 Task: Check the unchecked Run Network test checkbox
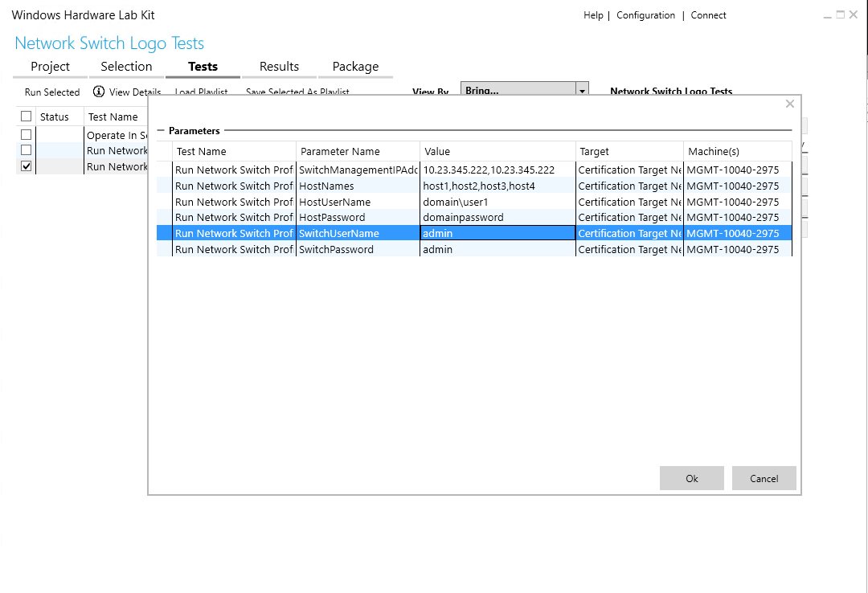[x=26, y=150]
